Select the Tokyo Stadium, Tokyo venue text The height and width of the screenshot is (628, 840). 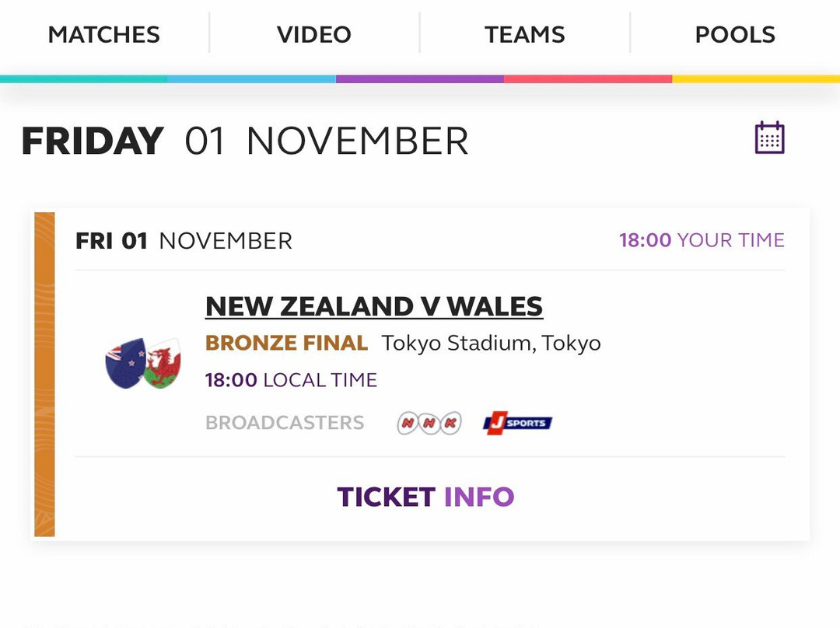tap(492, 344)
